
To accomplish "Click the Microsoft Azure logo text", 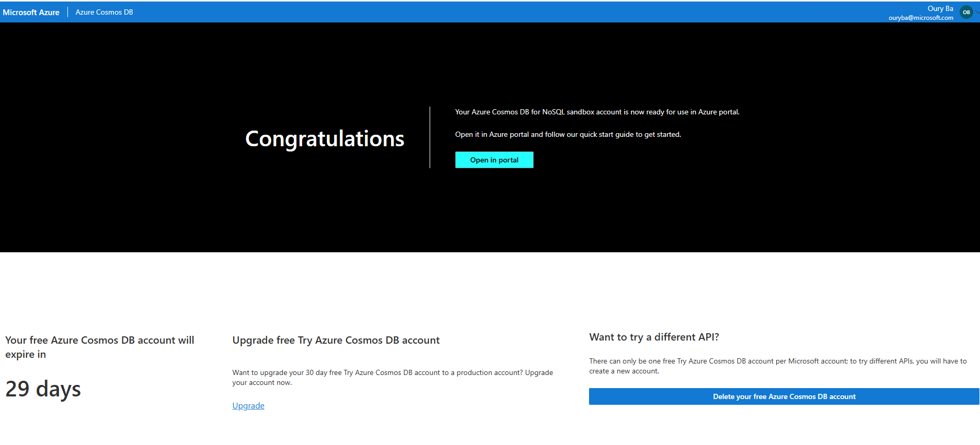I will (31, 12).
